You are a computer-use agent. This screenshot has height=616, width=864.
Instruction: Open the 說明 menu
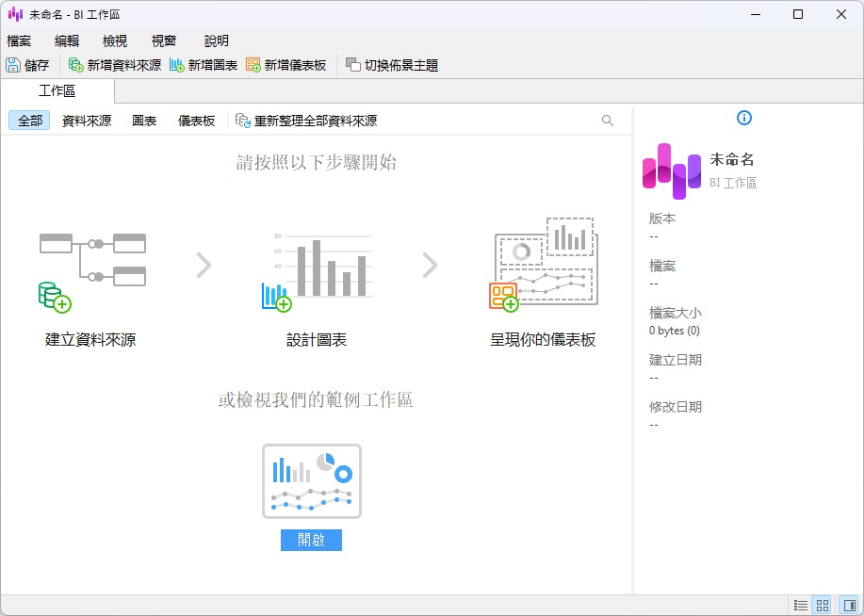217,41
